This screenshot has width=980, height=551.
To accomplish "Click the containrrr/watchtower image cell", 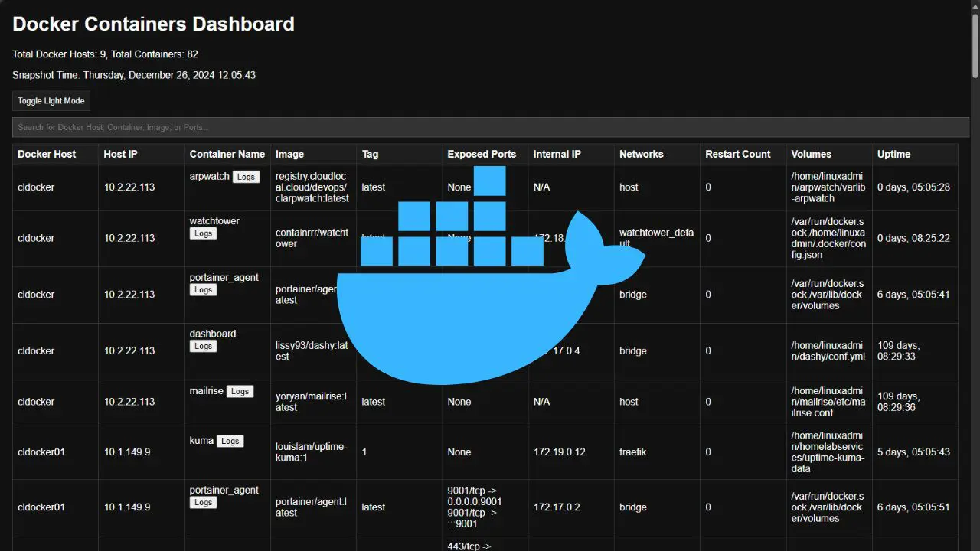I will click(x=312, y=238).
